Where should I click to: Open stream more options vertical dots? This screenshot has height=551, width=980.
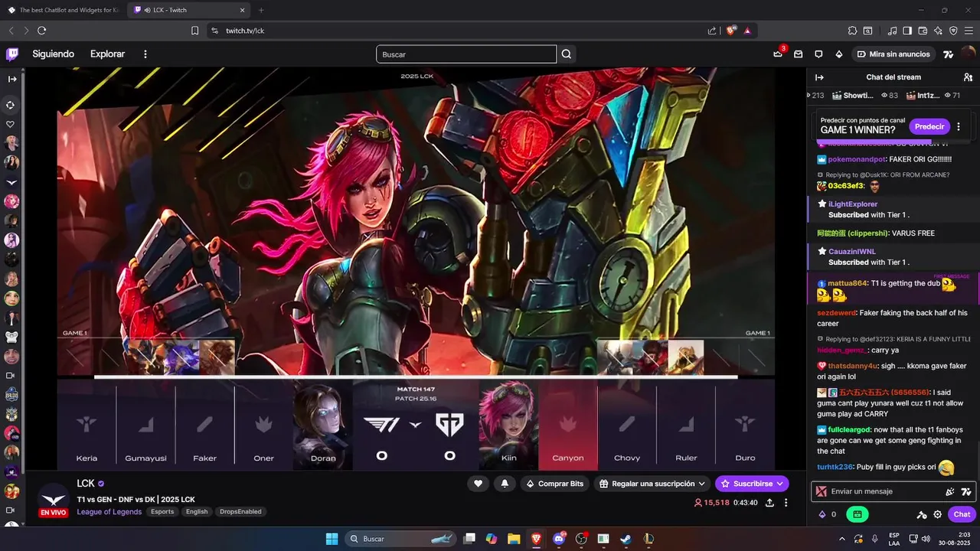[786, 503]
